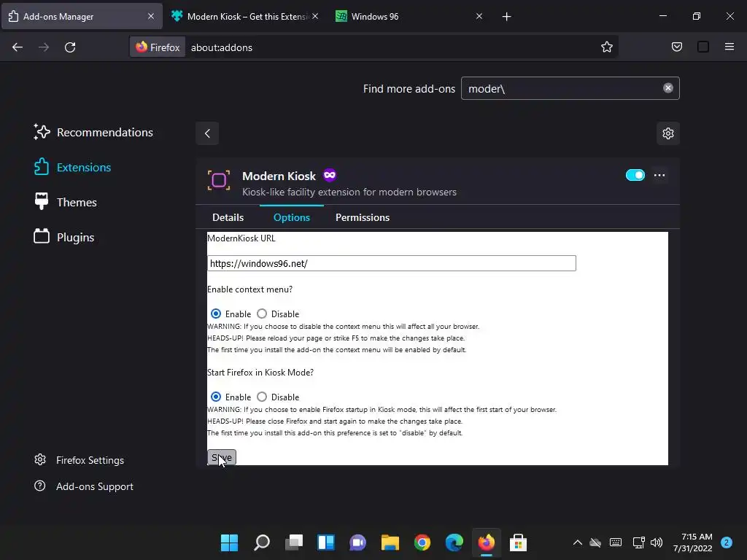The height and width of the screenshot is (560, 747).
Task: Open Add-ons Support link
Action: tap(84, 486)
